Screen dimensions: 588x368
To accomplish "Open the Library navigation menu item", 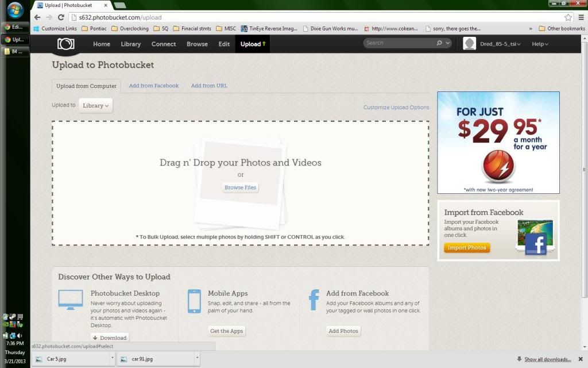I will click(131, 44).
